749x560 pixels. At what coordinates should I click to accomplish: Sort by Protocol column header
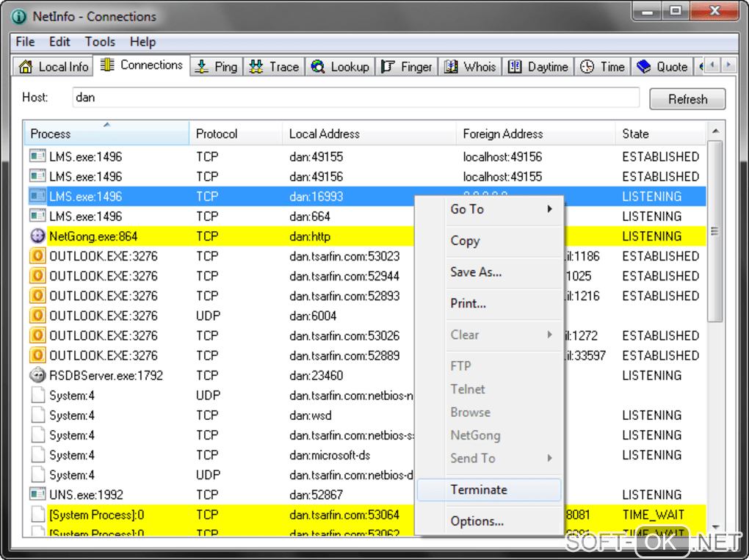click(236, 133)
